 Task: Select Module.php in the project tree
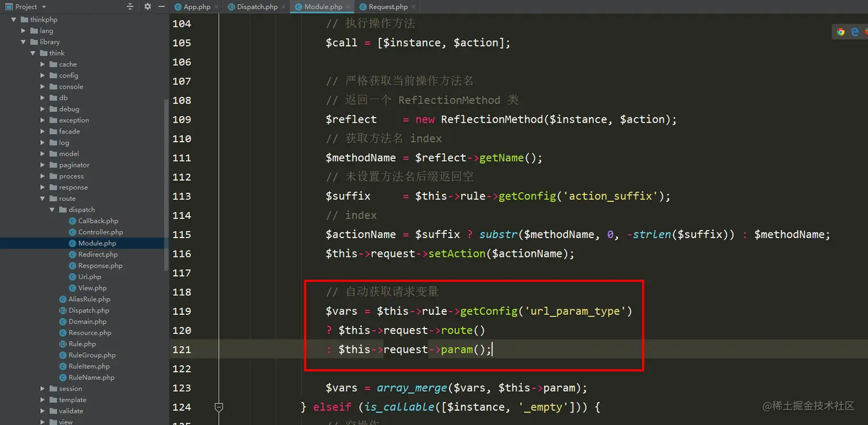tap(97, 243)
